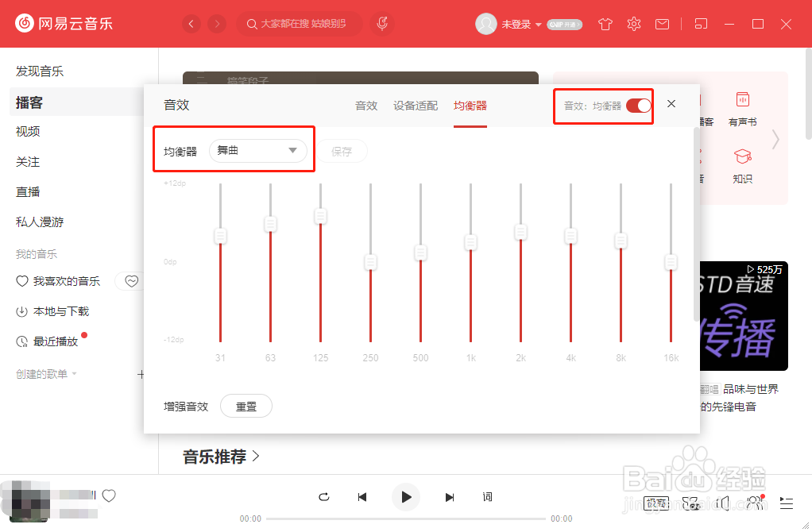Open 关注 in sidebar
812x532 pixels.
(28, 162)
